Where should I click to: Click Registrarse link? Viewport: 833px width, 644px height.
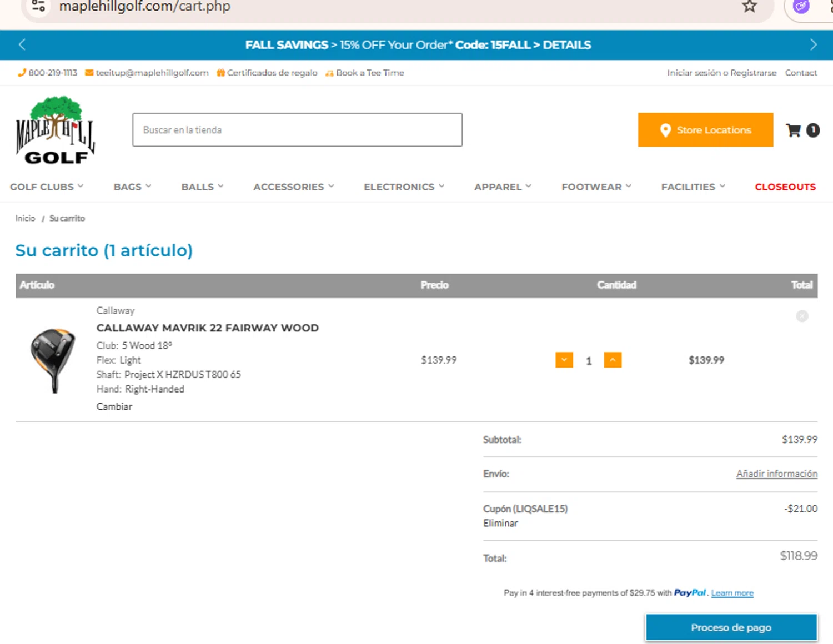753,73
